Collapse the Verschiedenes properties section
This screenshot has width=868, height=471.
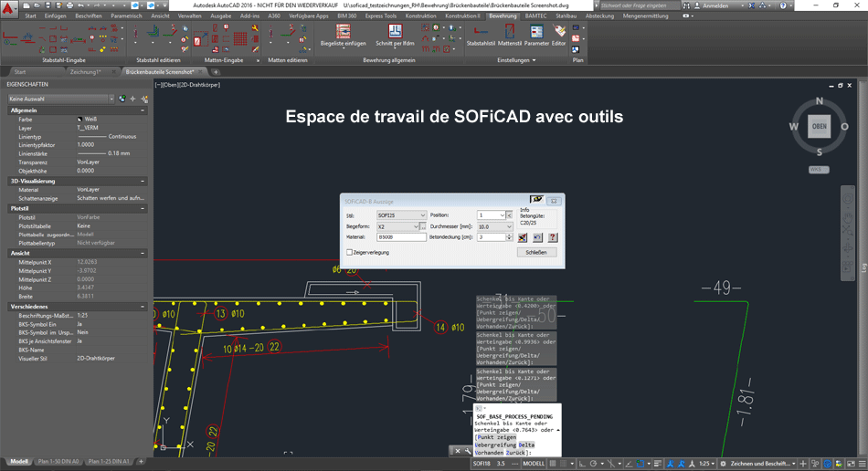point(143,307)
